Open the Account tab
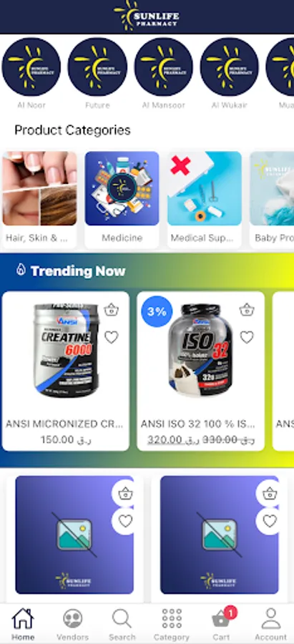 tap(270, 624)
